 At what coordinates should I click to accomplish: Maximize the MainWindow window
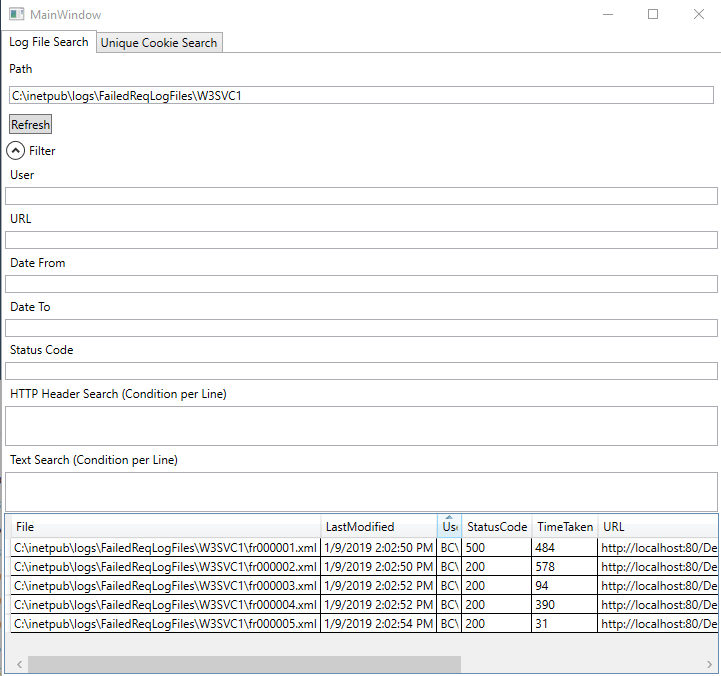(x=653, y=15)
